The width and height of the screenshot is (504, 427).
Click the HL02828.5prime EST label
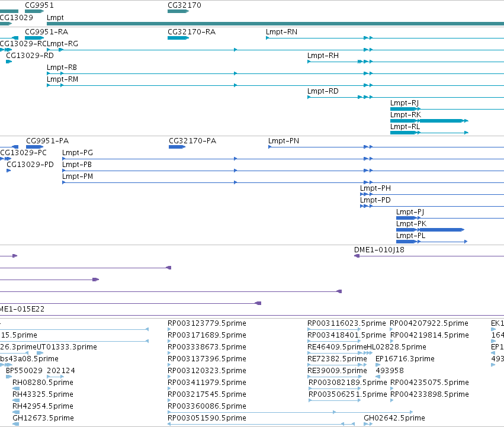(x=396, y=347)
